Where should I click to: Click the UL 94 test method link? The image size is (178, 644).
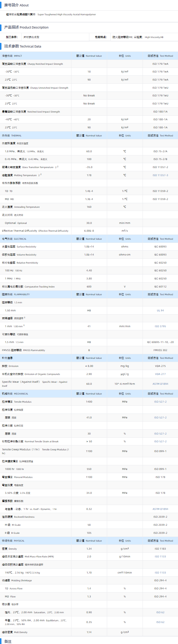160,310
